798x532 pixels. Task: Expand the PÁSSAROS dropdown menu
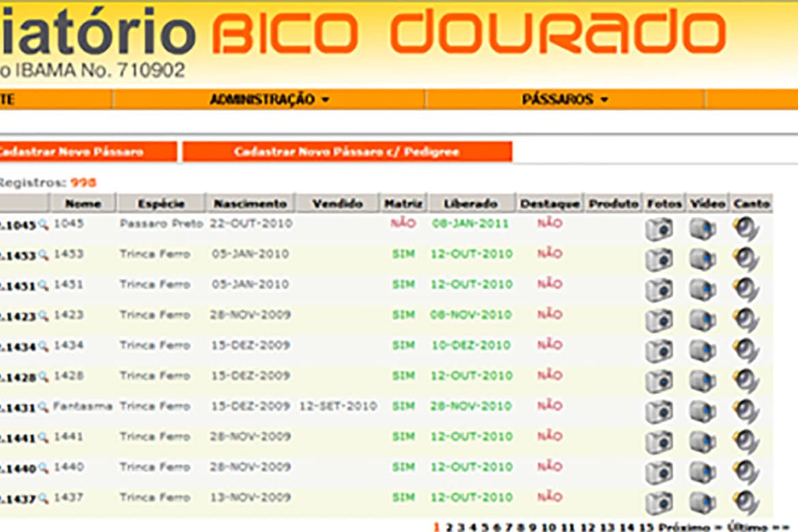coord(565,100)
